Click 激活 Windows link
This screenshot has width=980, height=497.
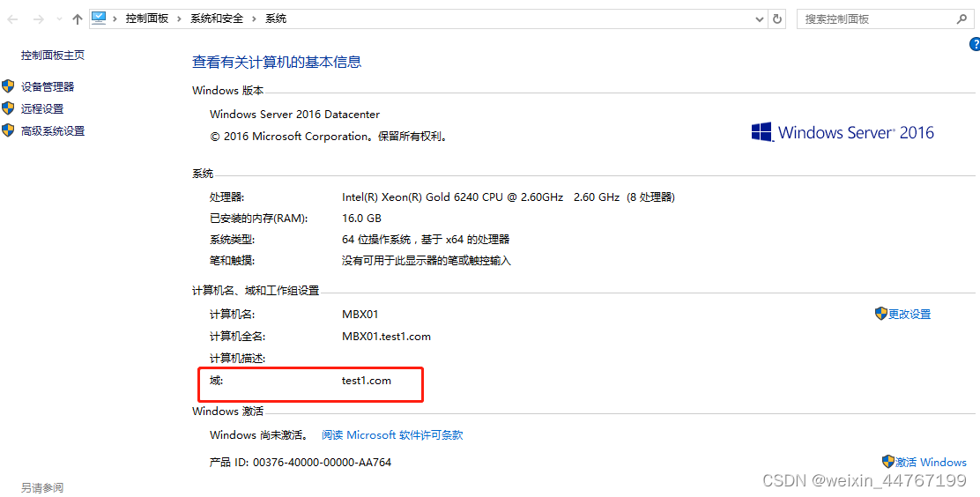pos(931,463)
